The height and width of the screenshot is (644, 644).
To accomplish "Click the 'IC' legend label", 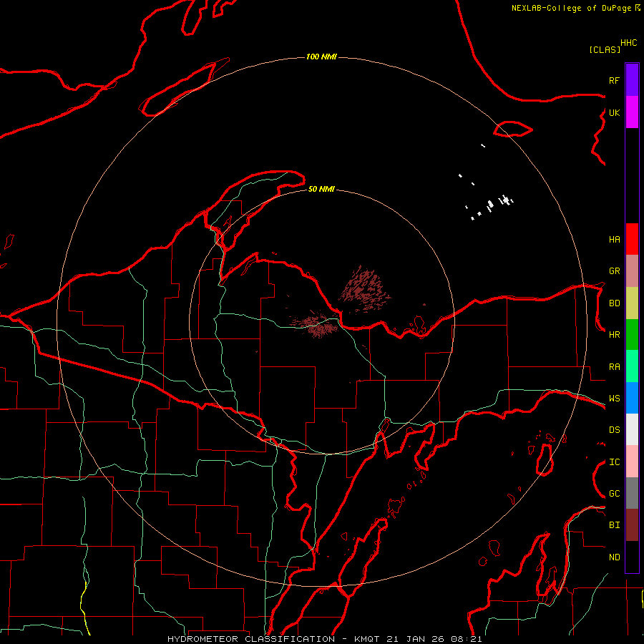I will coord(615,462).
